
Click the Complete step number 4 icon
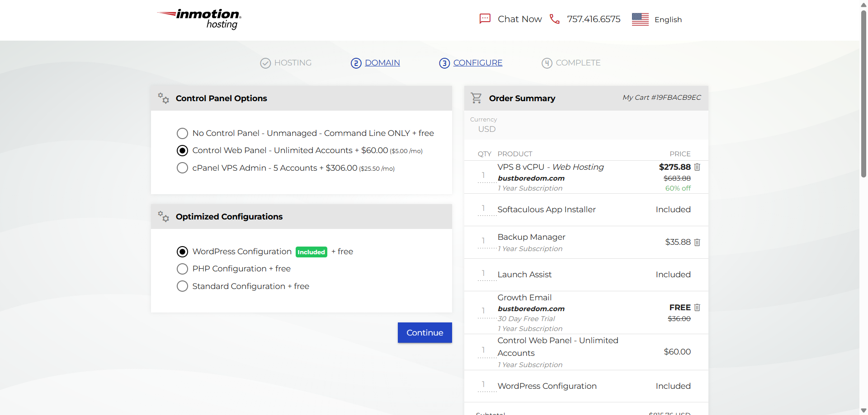(x=547, y=63)
